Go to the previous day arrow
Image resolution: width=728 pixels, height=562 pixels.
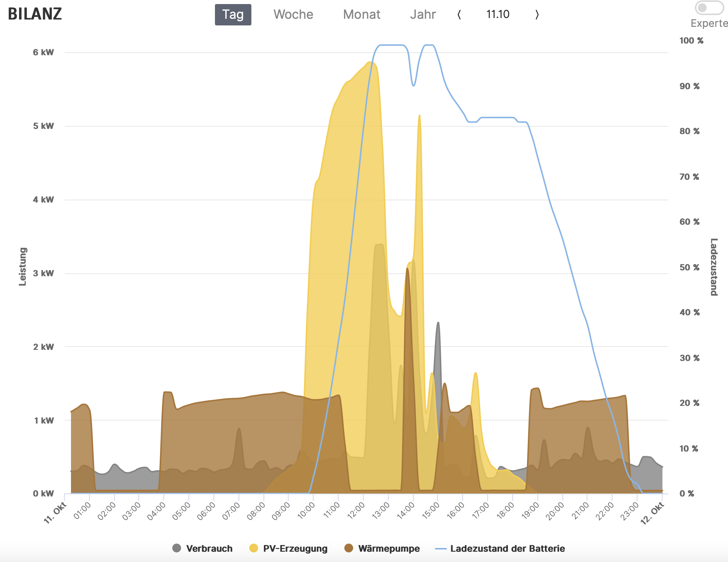coord(459,15)
